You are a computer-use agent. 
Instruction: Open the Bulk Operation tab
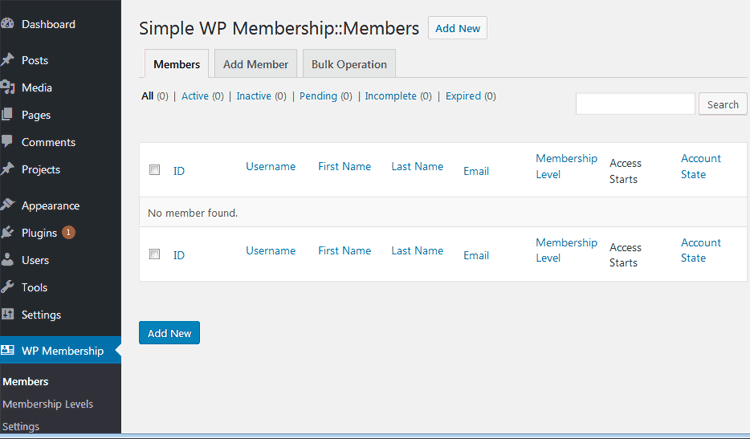(349, 64)
